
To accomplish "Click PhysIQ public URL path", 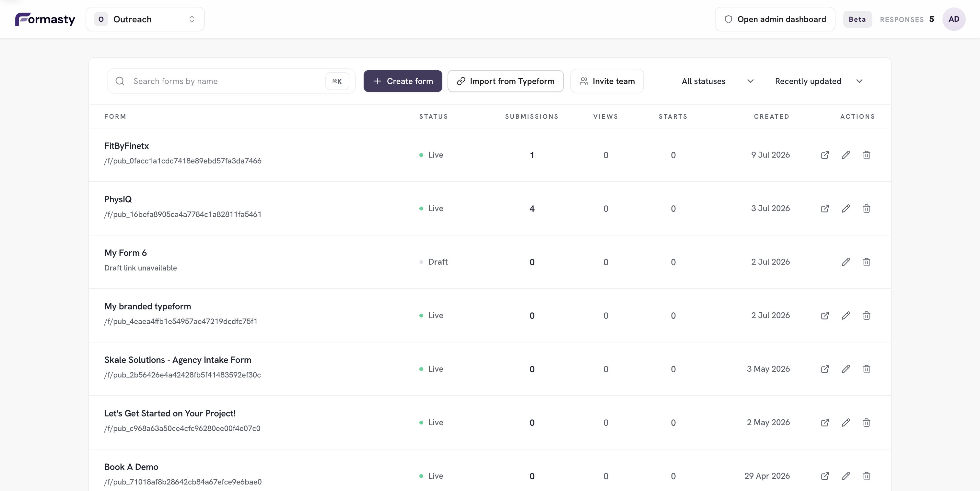I will pyautogui.click(x=183, y=214).
